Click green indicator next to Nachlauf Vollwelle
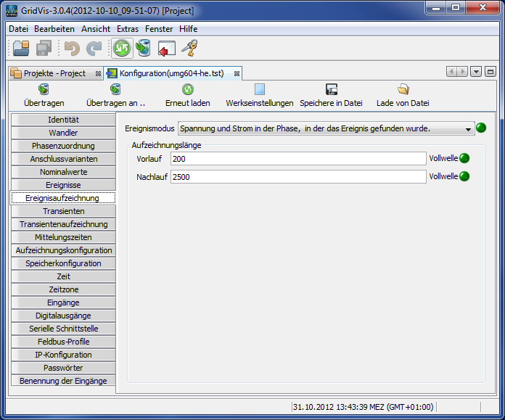The height and width of the screenshot is (420, 505). pyautogui.click(x=464, y=176)
